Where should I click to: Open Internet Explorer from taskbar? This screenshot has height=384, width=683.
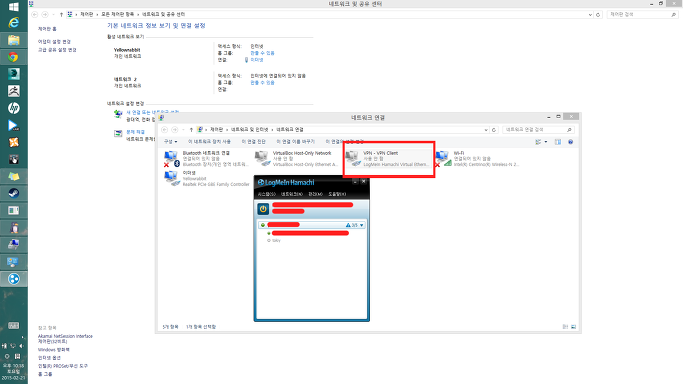pos(14,23)
